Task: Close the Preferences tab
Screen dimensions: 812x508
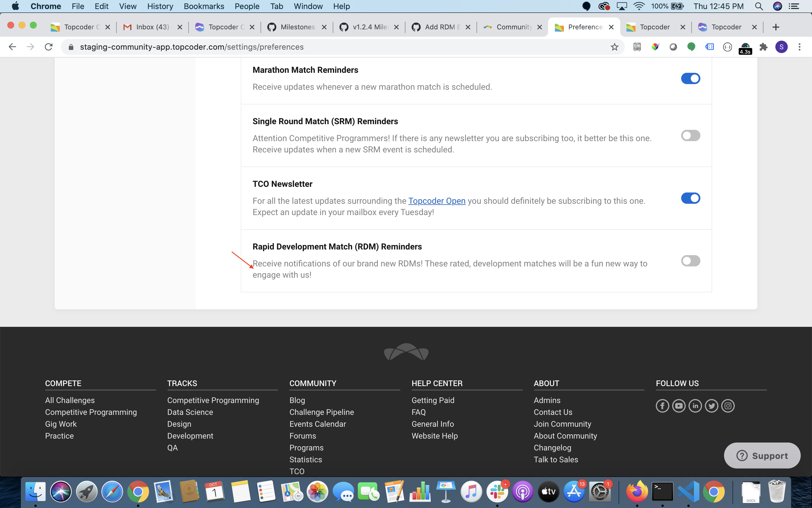Action: (611, 27)
